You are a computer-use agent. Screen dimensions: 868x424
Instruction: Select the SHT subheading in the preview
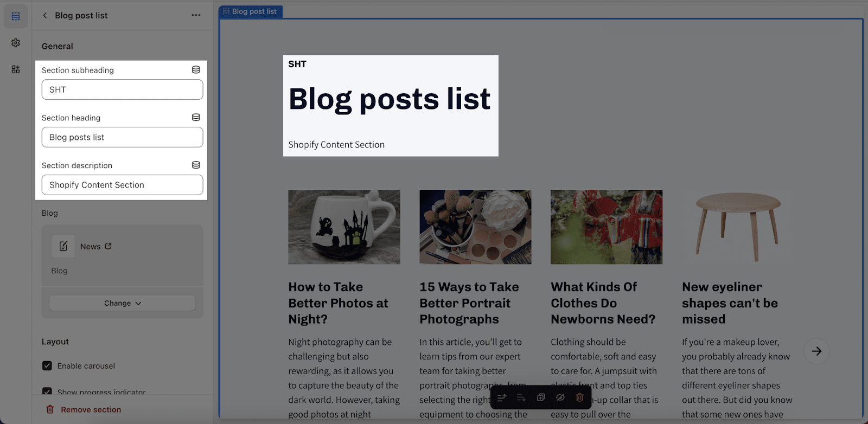pos(297,64)
